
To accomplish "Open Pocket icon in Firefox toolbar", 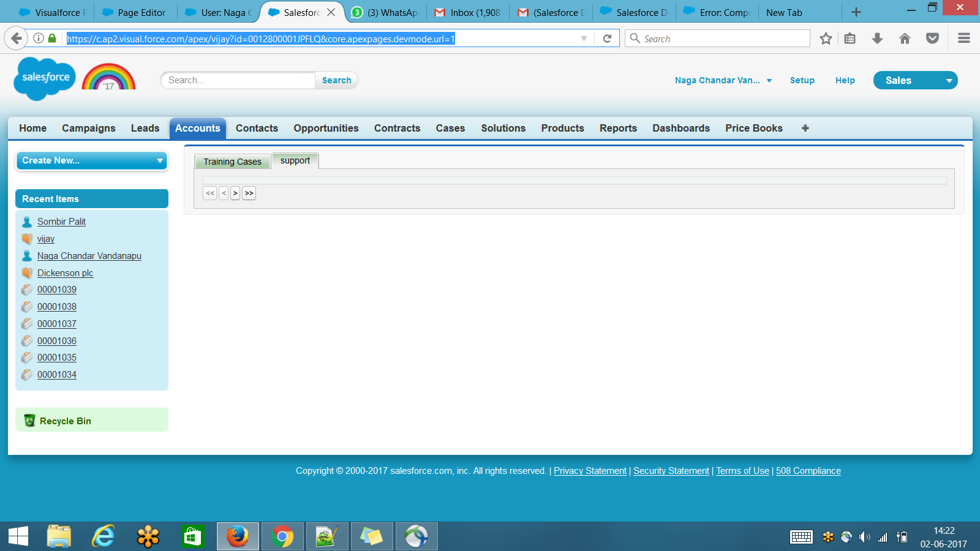I will click(932, 39).
